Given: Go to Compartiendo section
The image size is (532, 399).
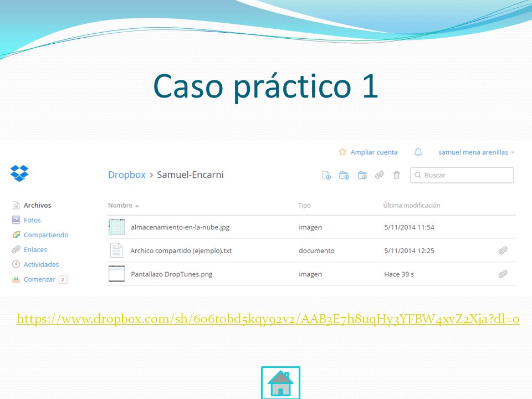Looking at the screenshot, I should point(46,235).
